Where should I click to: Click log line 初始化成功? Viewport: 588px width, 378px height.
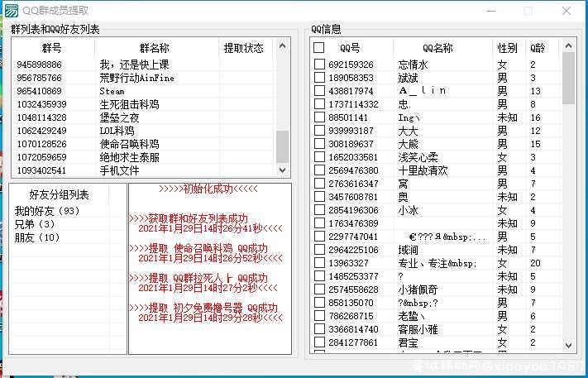[208, 189]
